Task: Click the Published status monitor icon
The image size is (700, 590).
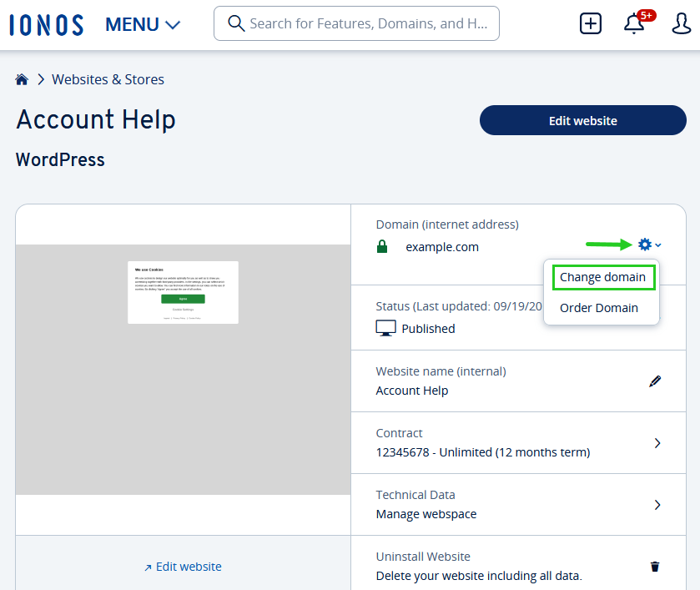Action: [x=385, y=328]
